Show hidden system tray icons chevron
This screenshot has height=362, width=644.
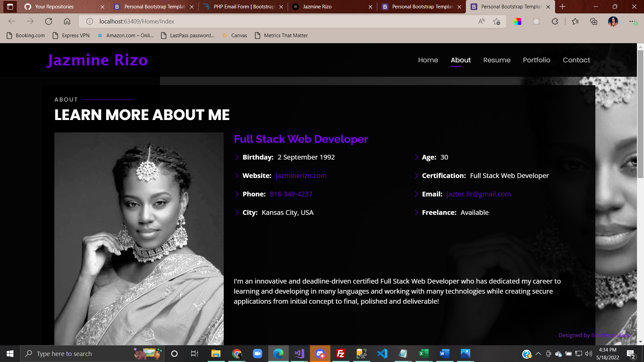pos(538,354)
